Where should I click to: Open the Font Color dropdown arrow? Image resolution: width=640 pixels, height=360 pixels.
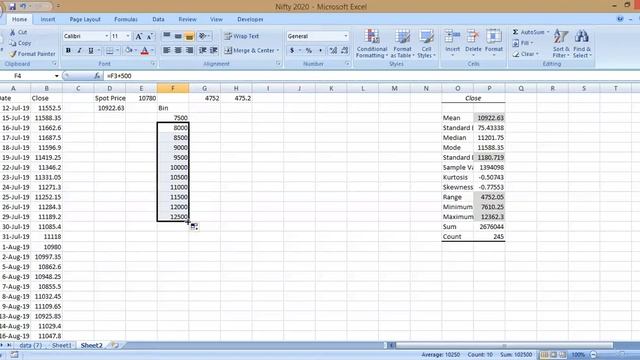(x=152, y=50)
